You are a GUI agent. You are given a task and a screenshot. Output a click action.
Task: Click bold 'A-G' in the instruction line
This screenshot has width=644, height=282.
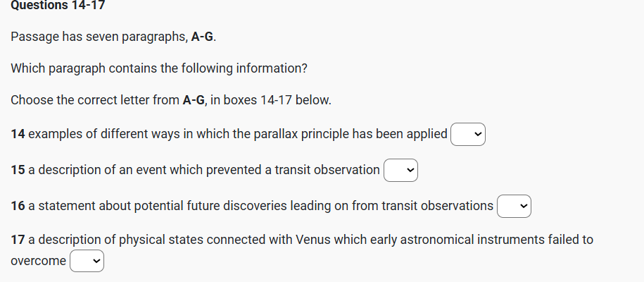pos(194,100)
